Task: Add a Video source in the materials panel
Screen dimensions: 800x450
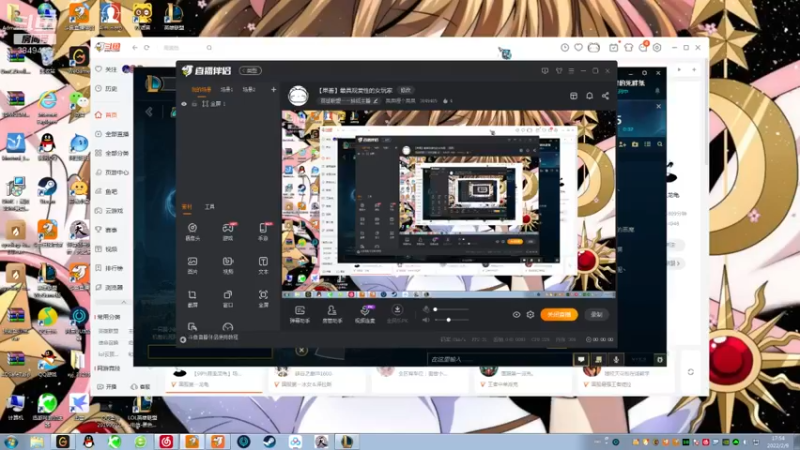Action: [228, 265]
